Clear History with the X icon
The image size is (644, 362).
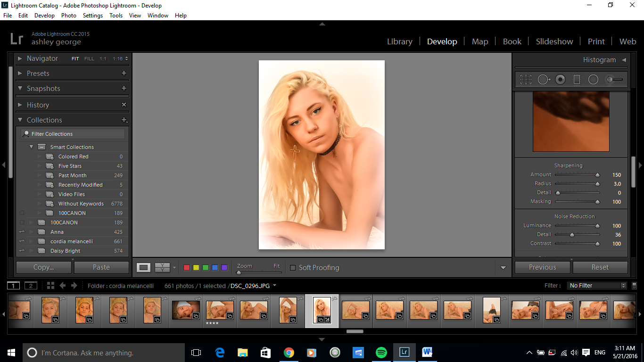(x=124, y=105)
